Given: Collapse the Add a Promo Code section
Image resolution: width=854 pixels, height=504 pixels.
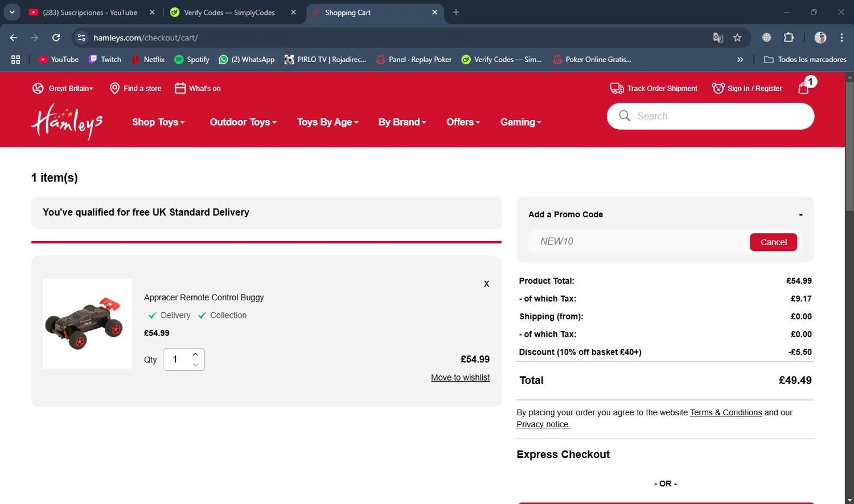Looking at the screenshot, I should [800, 214].
